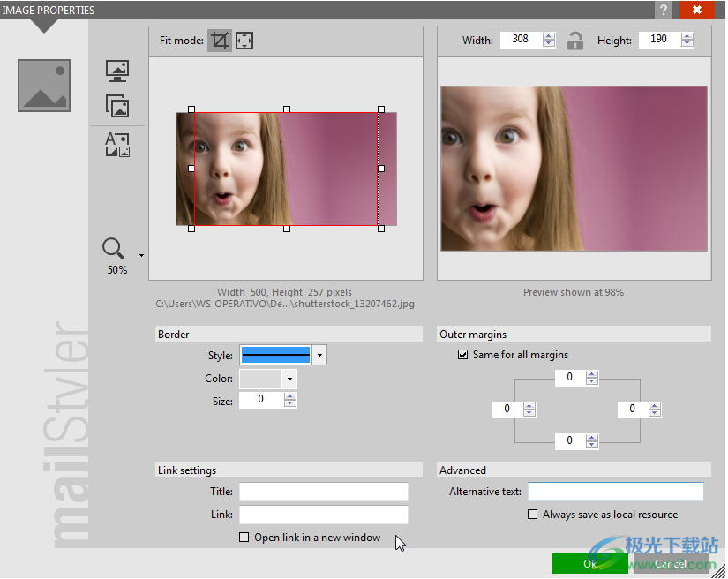
Task: Check Always save as local resource
Action: tap(532, 515)
